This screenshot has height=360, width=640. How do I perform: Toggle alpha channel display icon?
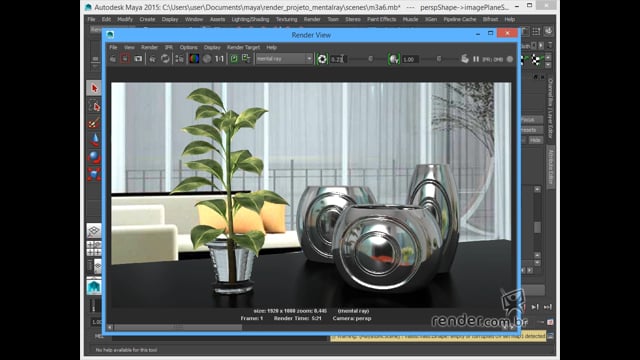click(207, 59)
